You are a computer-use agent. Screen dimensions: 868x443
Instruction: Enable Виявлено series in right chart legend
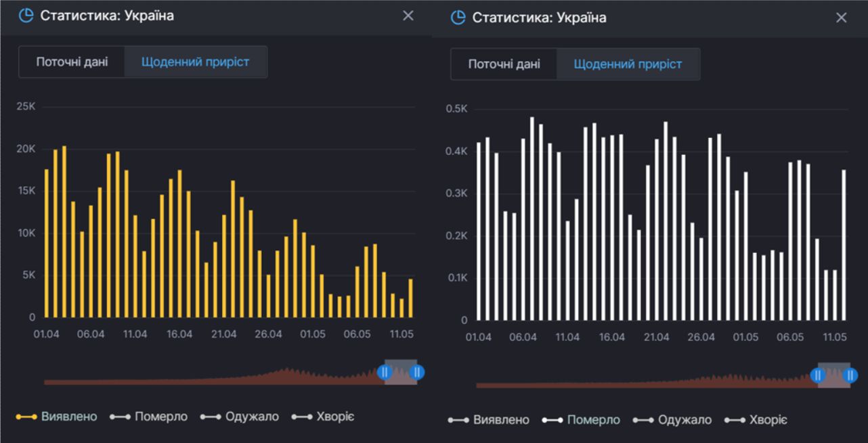(489, 420)
